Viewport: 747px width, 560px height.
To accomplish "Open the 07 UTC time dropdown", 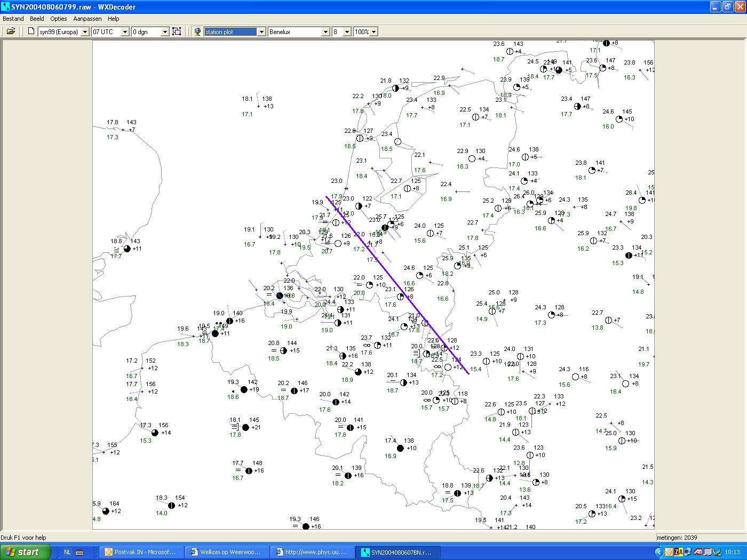I will click(x=125, y=32).
